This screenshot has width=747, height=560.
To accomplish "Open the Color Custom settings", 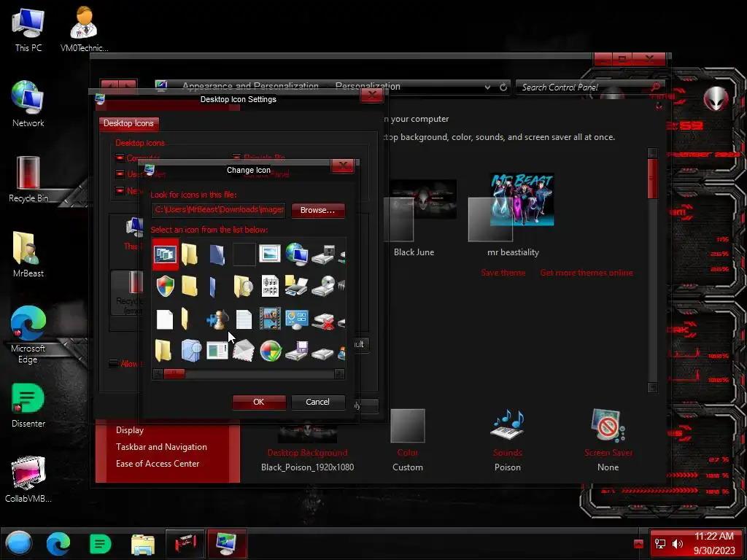I will click(407, 440).
